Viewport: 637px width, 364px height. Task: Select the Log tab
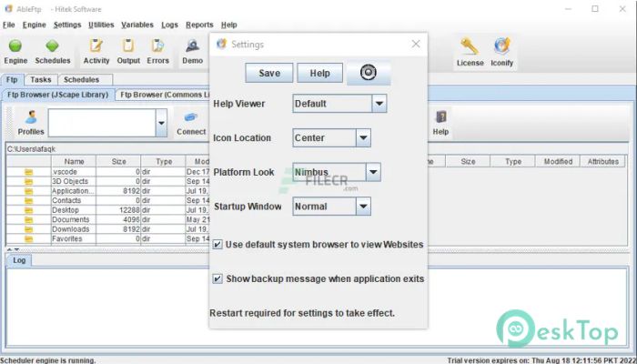tap(19, 260)
